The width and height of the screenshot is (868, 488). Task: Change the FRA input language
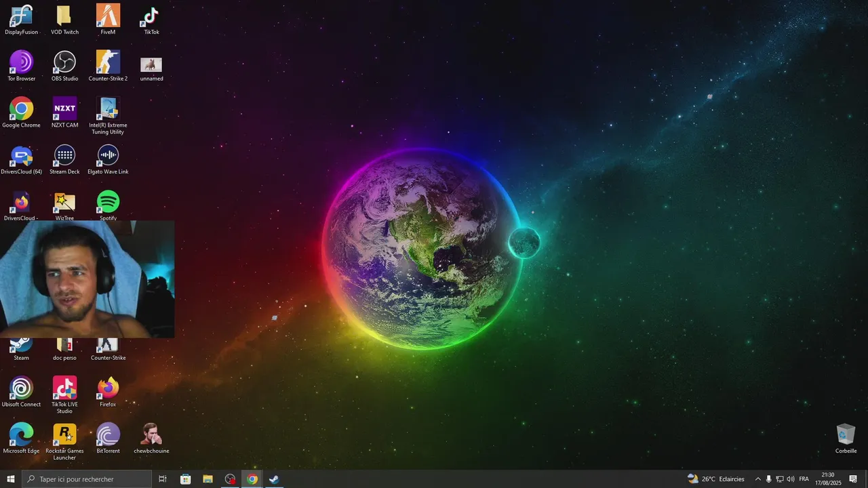point(804,479)
